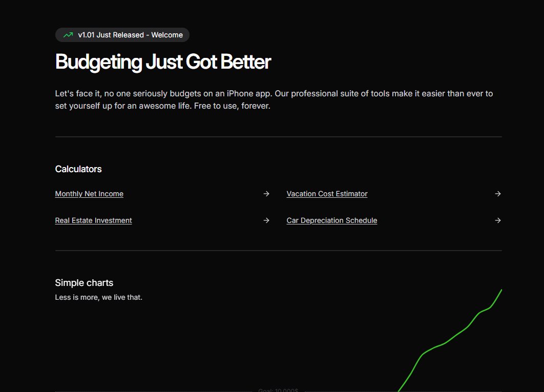Open the Car Depreciation Schedule link
Screen dimensions: 544x392
(331, 220)
